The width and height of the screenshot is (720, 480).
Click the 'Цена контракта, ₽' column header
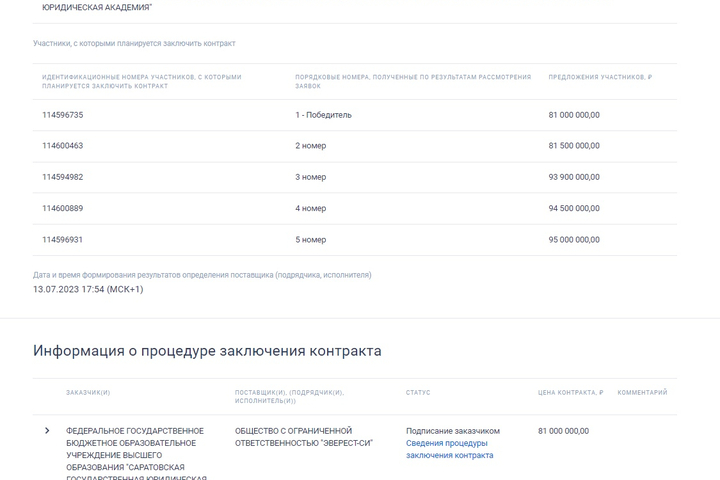point(570,393)
